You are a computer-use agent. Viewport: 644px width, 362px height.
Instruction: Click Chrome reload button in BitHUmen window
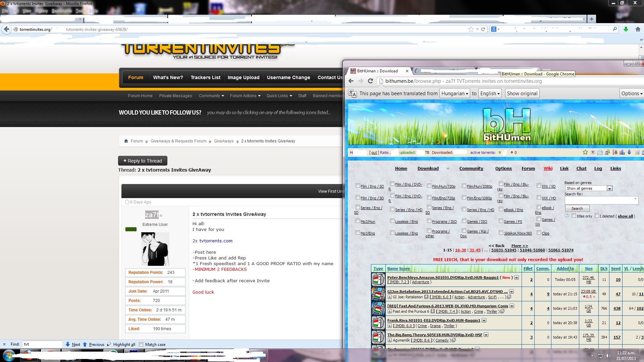coord(370,81)
